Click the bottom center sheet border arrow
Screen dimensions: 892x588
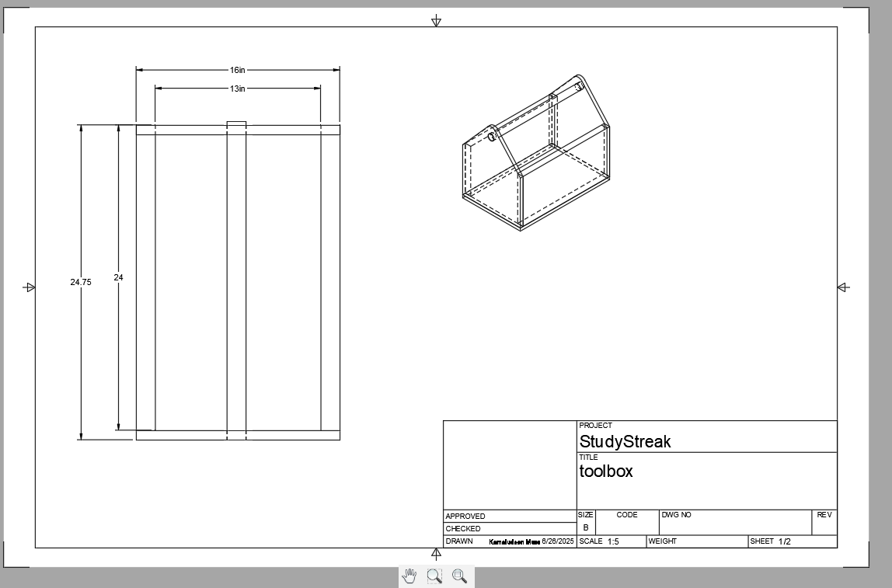point(436,554)
